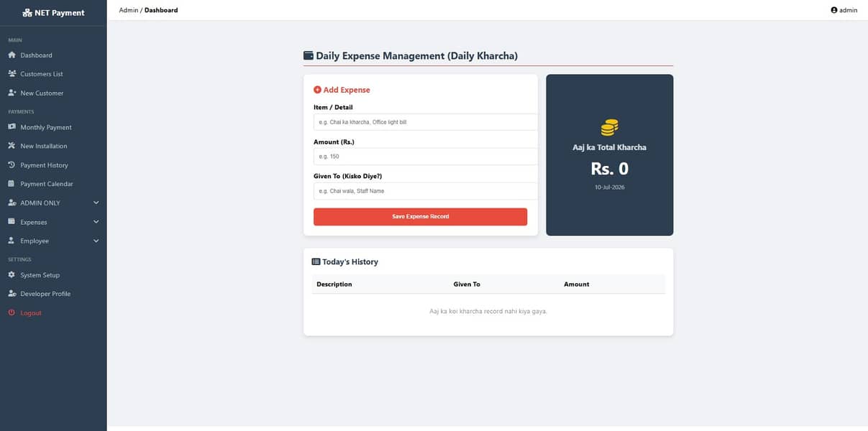Click the Admin breadcrumb link
Viewport: 868px width, 431px height.
coord(129,10)
